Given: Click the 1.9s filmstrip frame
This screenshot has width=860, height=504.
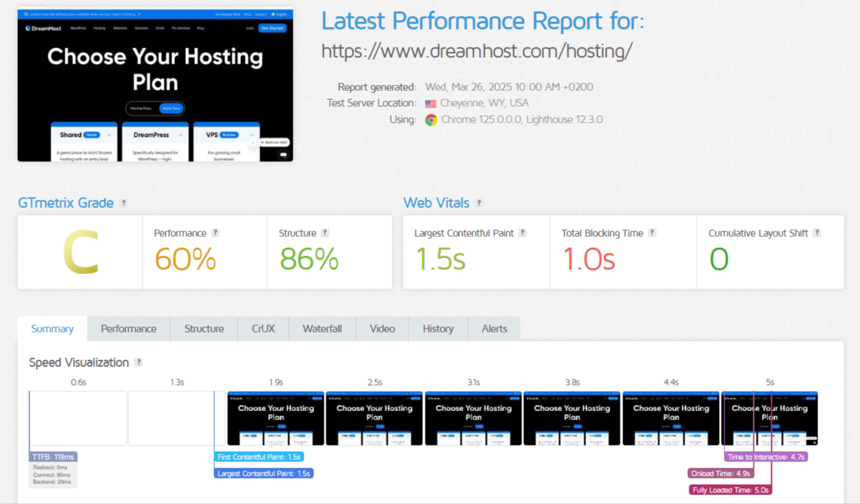Looking at the screenshot, I should pyautogui.click(x=275, y=418).
